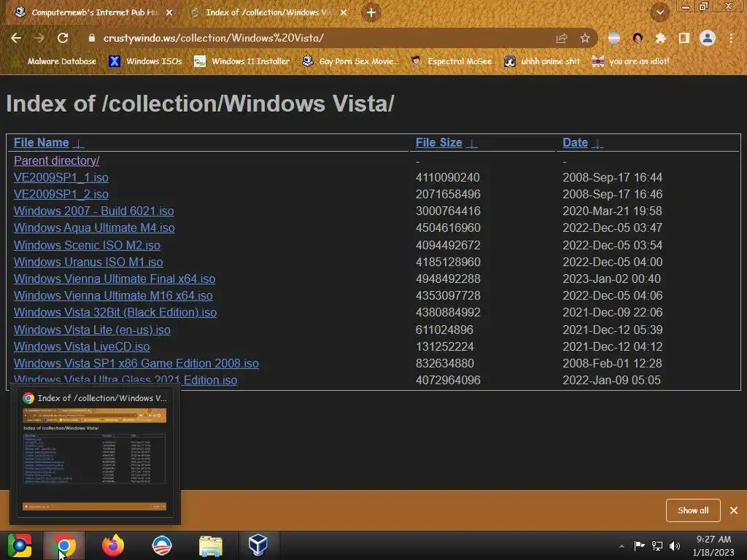Click Windows Aqua Ultimate M4.iso link

coord(94,228)
